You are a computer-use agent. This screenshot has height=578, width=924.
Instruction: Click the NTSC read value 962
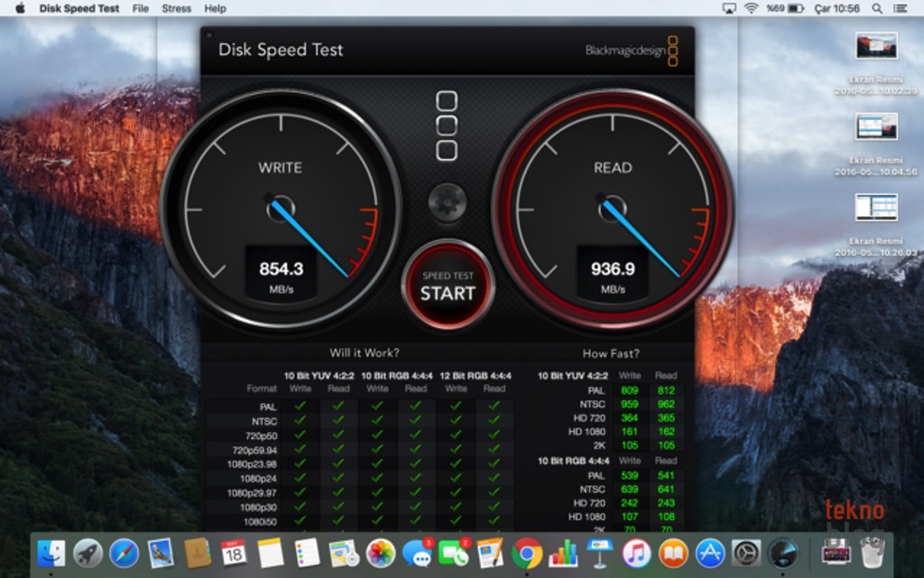[x=666, y=404]
